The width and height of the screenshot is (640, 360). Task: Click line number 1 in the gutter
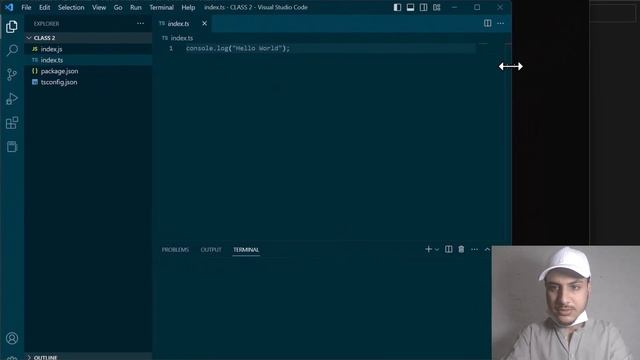[171, 48]
